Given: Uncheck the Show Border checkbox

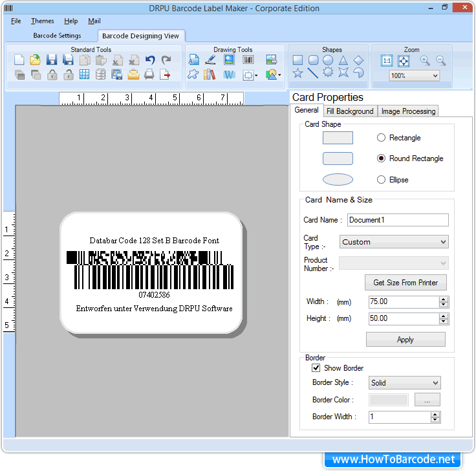Looking at the screenshot, I should [x=316, y=368].
